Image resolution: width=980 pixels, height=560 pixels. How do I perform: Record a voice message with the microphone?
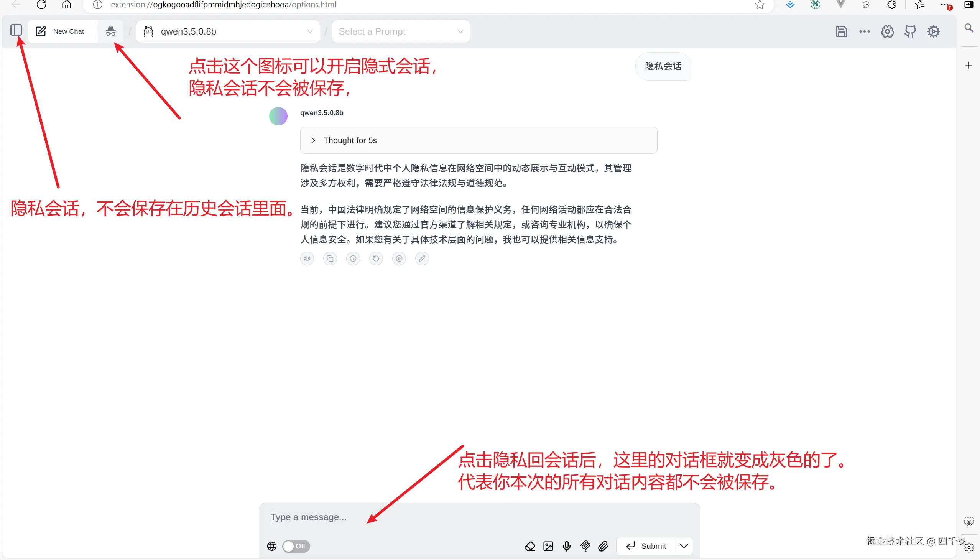pos(566,546)
